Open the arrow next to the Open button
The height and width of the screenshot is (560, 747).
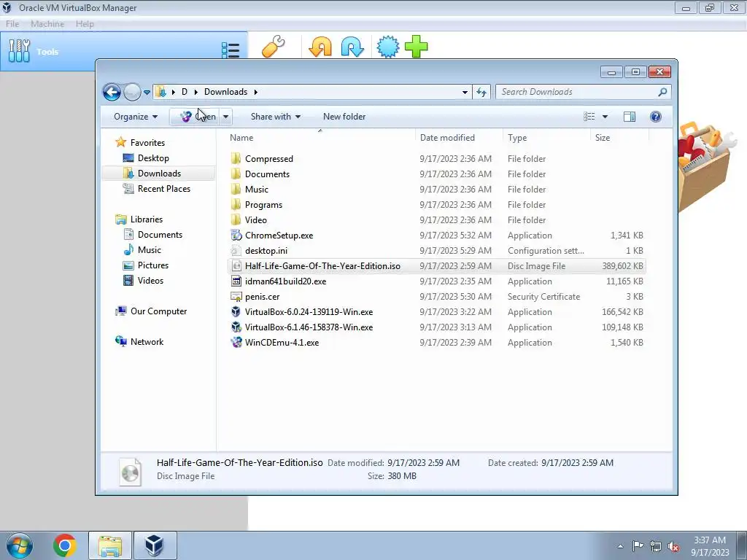[x=226, y=117]
